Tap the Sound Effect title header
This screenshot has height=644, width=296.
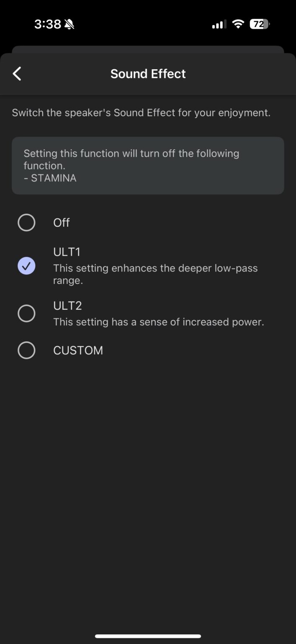coord(148,73)
